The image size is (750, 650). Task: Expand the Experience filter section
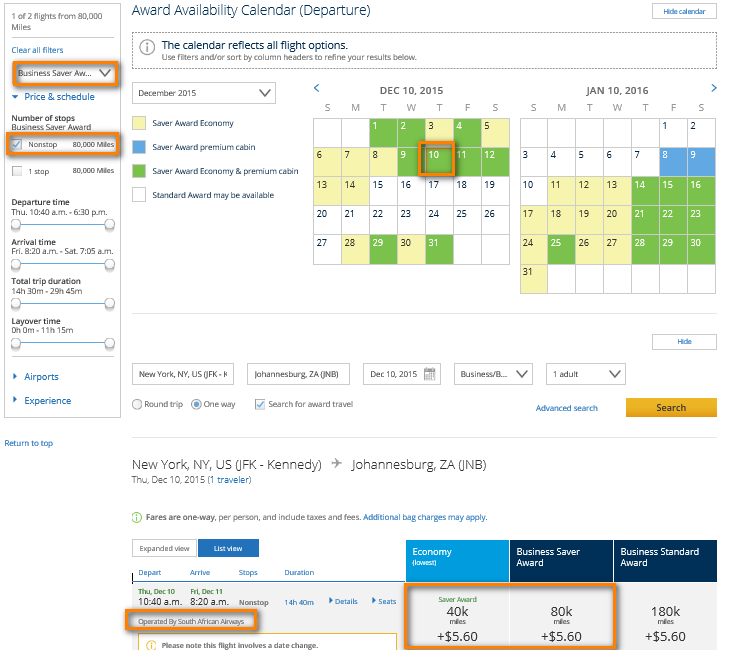[46, 401]
